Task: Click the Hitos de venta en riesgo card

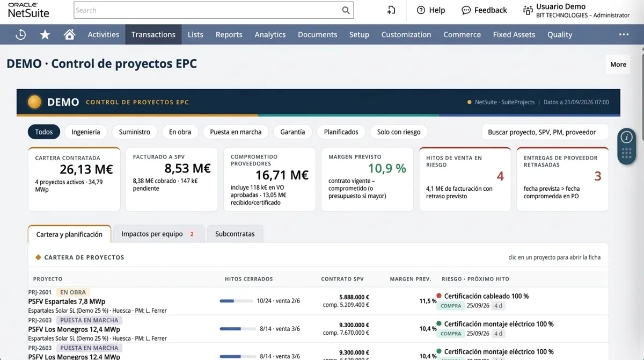Action: coord(465,179)
